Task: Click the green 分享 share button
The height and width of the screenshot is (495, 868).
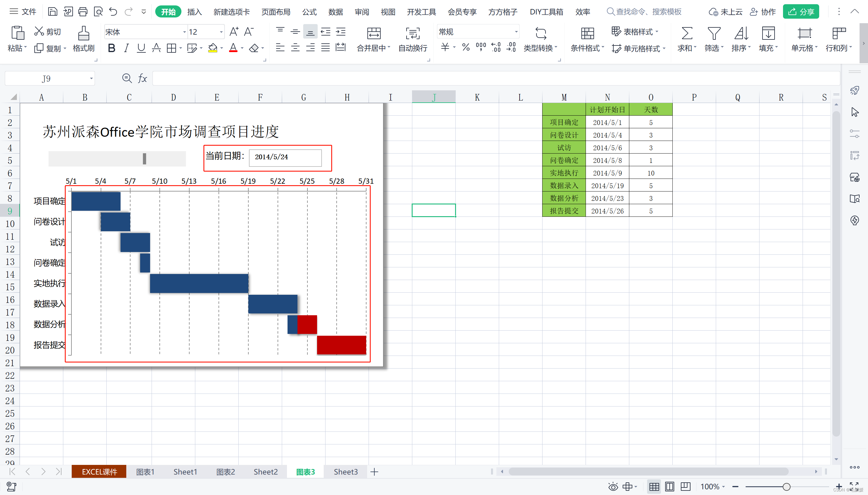Action: [x=800, y=12]
